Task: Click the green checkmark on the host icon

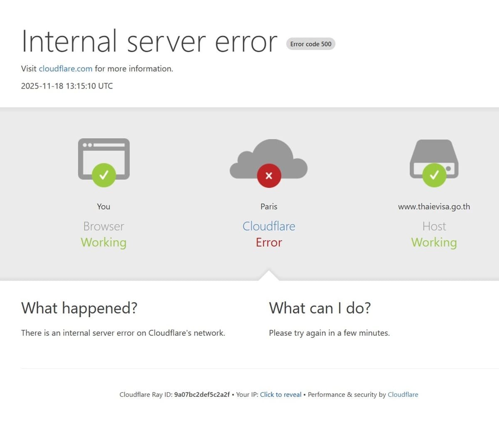Action: tap(434, 175)
